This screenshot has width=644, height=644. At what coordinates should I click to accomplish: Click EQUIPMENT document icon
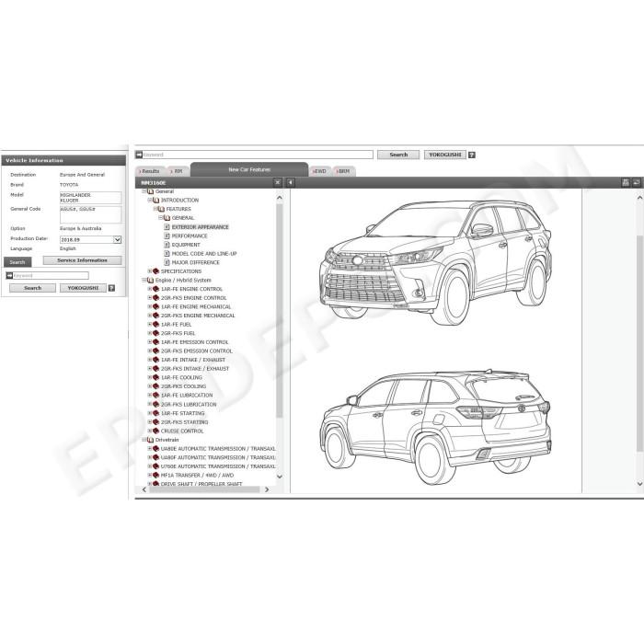[x=167, y=245]
